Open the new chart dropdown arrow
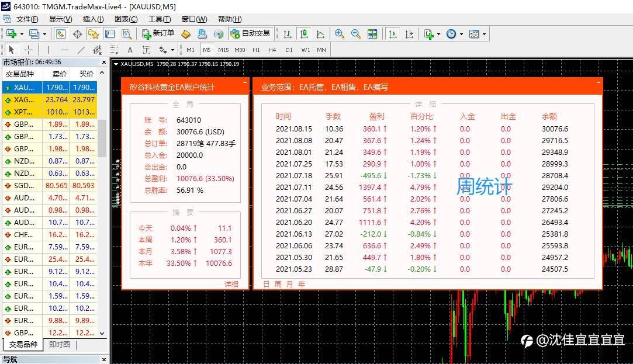 (22, 34)
